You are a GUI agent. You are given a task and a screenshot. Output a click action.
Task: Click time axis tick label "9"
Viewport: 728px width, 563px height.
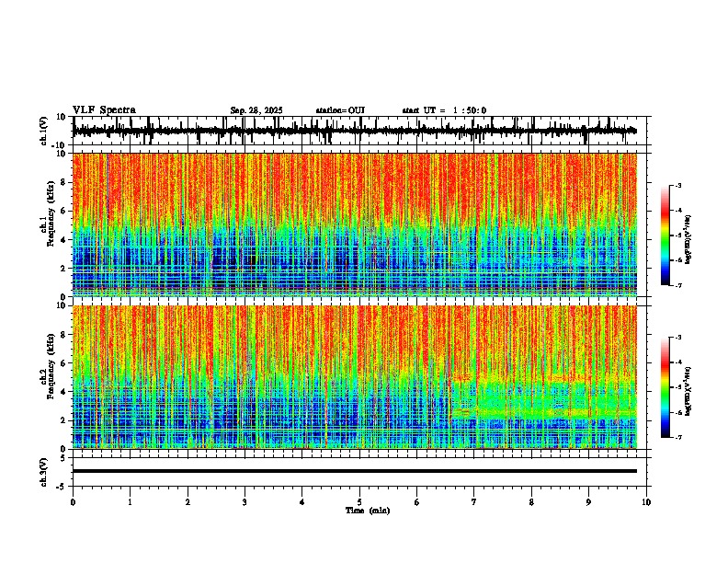(588, 502)
